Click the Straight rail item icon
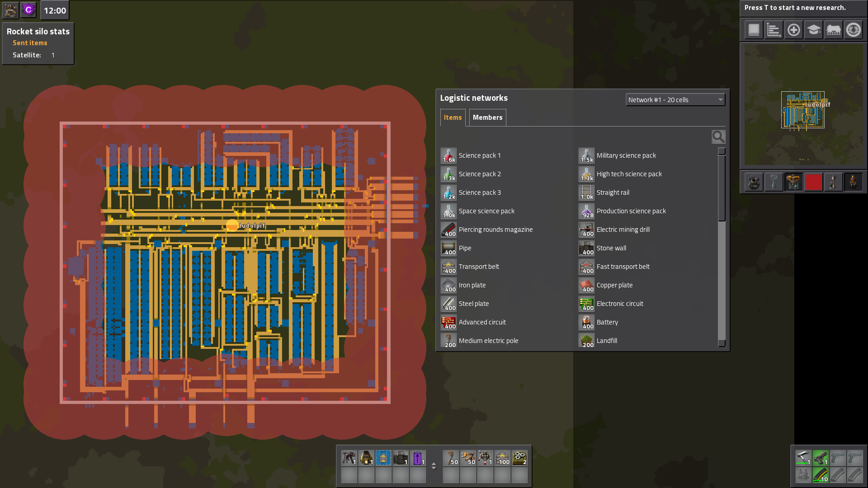The image size is (868, 488). click(586, 192)
